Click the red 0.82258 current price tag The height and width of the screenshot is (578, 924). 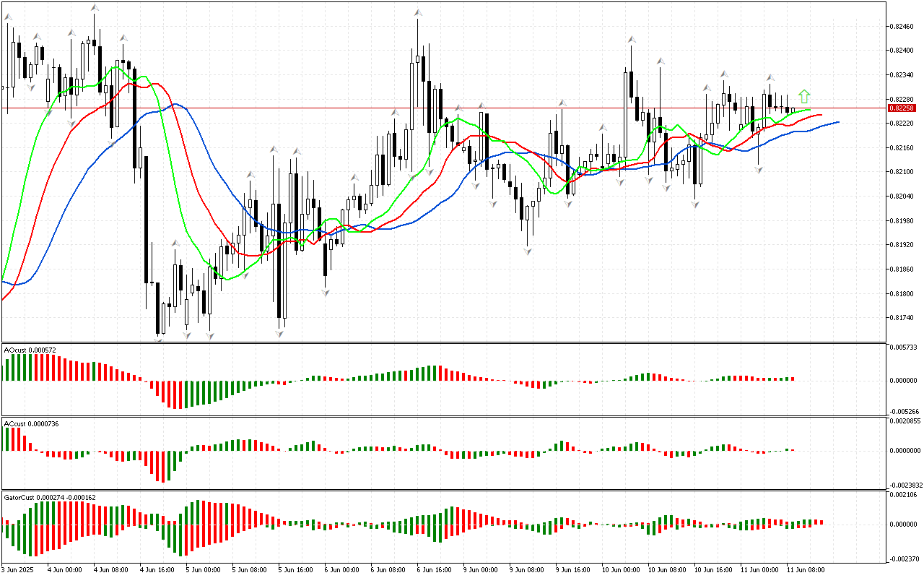pyautogui.click(x=902, y=108)
